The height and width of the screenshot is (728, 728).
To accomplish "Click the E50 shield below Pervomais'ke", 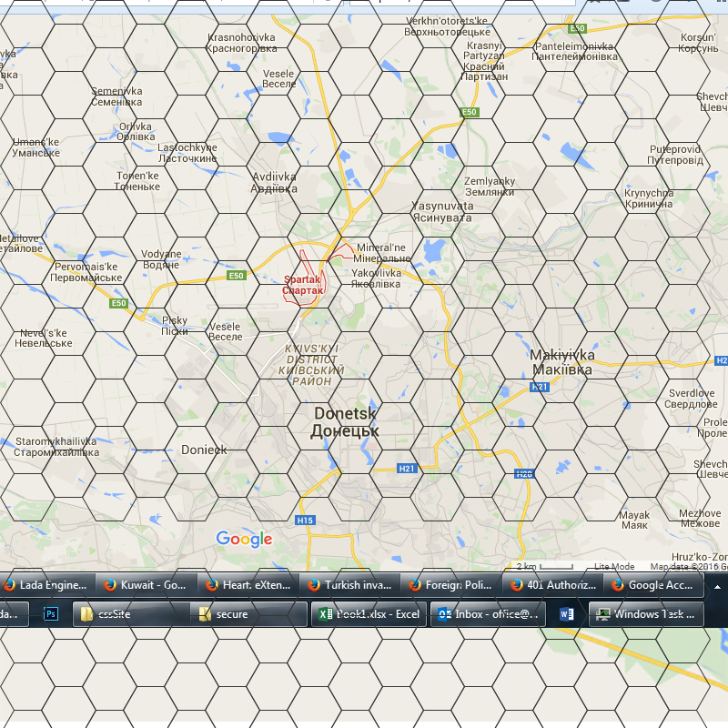I will [x=118, y=303].
